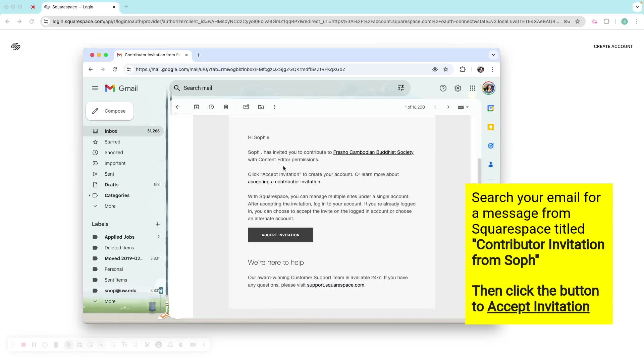Click the move to folder icon
Viewport: 644px width, 362px height.
point(261,107)
